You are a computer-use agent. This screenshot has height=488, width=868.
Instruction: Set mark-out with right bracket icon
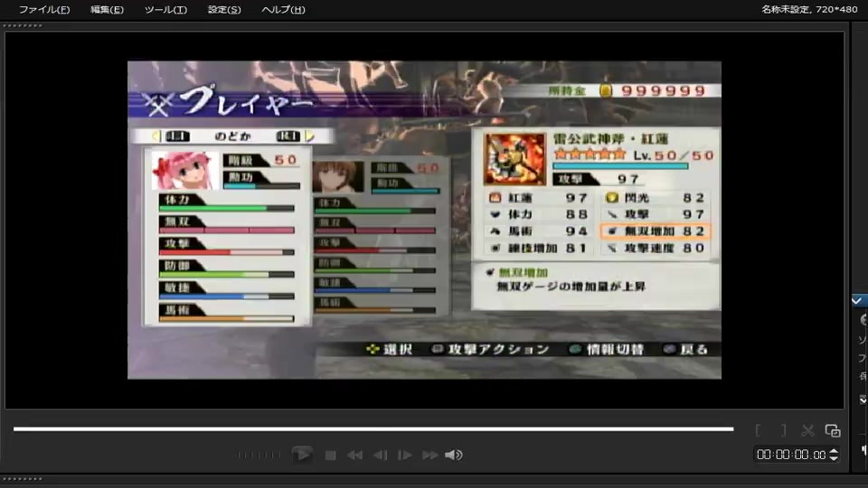(783, 430)
